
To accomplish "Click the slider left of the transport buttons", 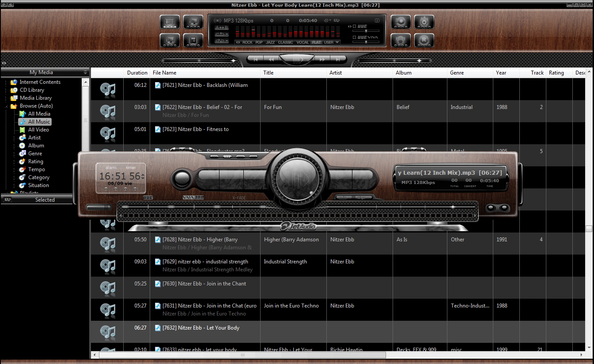I will pyautogui.click(x=199, y=60).
